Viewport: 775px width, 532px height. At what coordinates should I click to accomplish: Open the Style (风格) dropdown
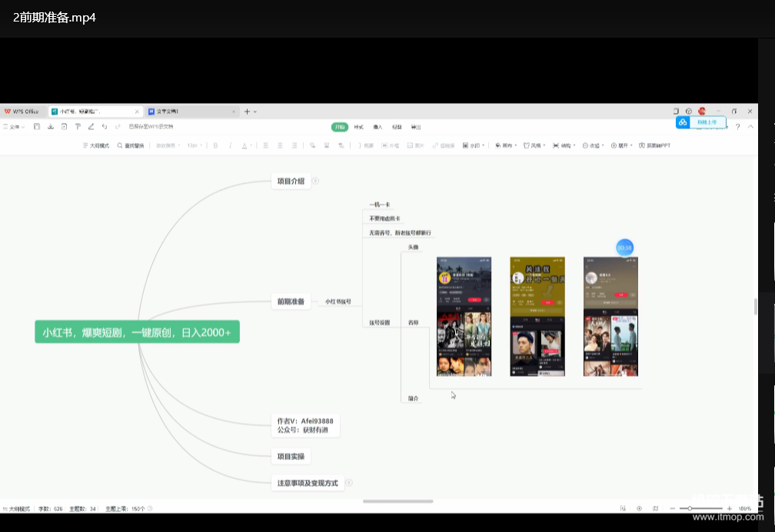[x=534, y=145]
